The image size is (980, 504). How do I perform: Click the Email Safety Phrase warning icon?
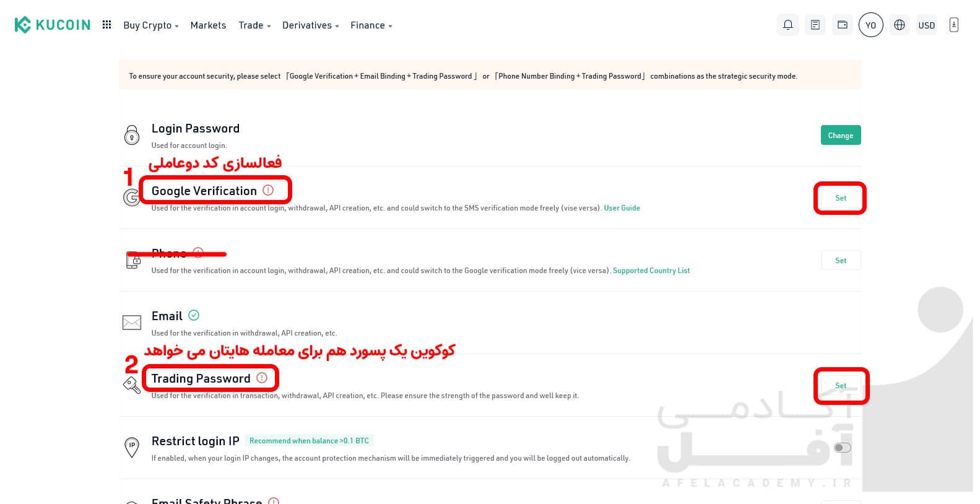(274, 501)
